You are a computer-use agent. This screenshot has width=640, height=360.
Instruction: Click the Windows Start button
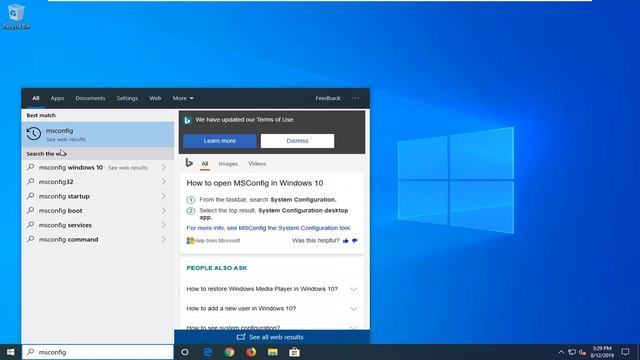point(11,352)
